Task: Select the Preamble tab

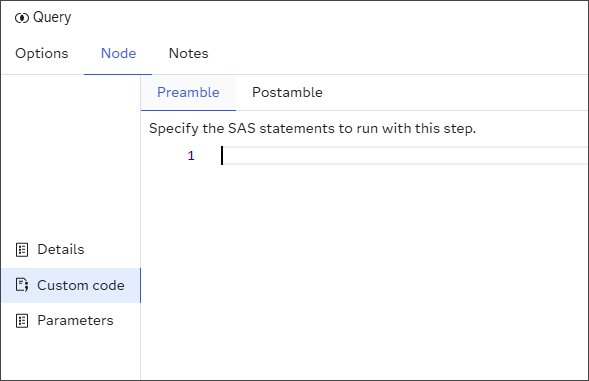Action: click(188, 92)
